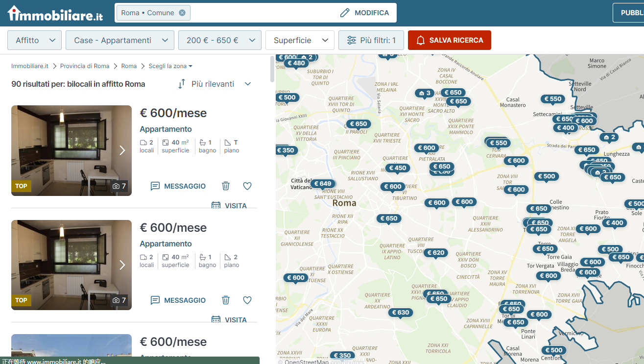This screenshot has height=364, width=644.
Task: Expand the Scegli la zona dropdown
Action: [x=170, y=66]
